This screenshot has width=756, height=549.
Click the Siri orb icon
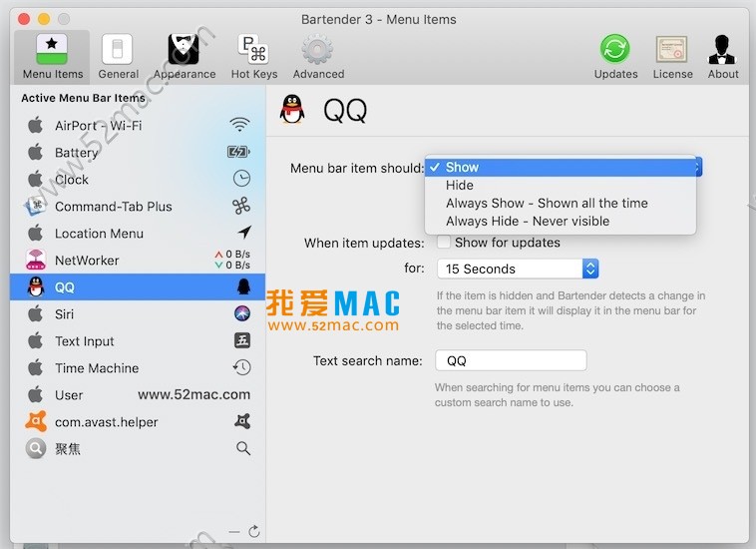242,313
